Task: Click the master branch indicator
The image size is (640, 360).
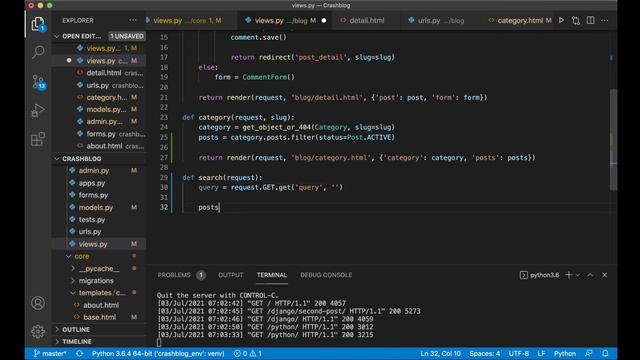Action: pos(50,353)
